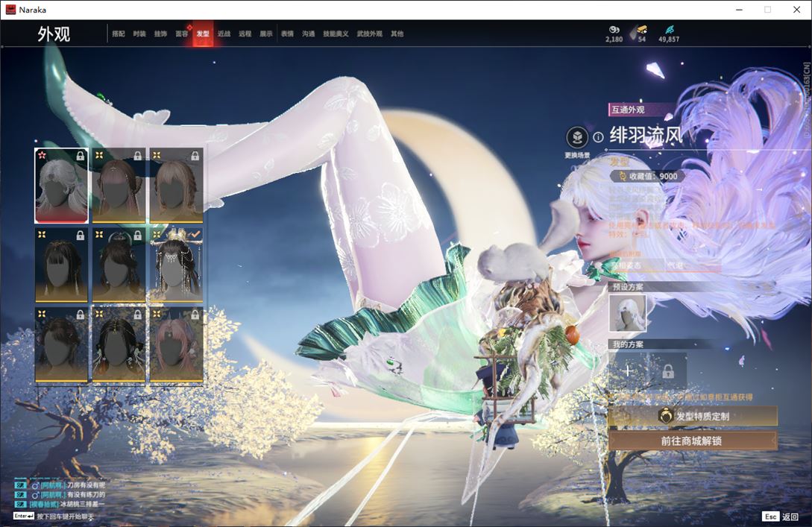Click the gold ticket currency icon (54)
This screenshot has height=527, width=812.
click(642, 30)
